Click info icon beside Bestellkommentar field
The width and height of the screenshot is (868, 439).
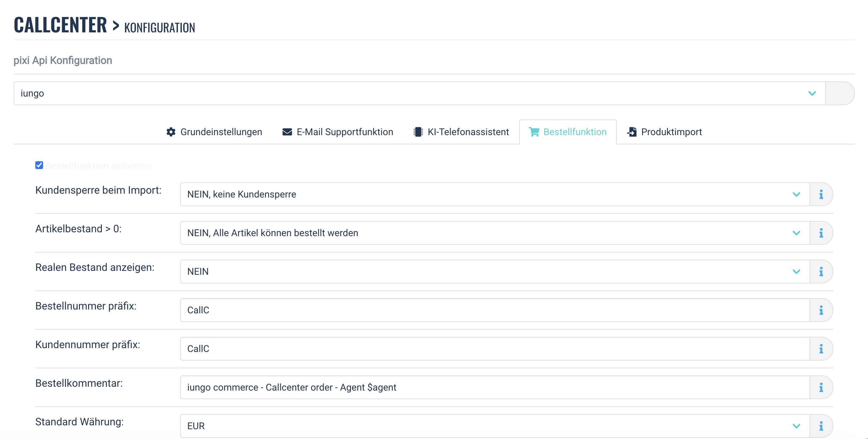pos(821,387)
